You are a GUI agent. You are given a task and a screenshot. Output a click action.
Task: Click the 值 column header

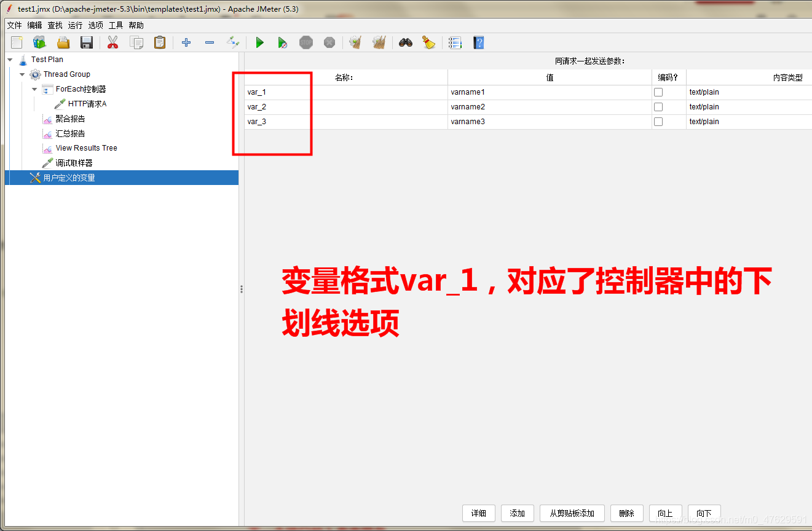[x=550, y=77]
